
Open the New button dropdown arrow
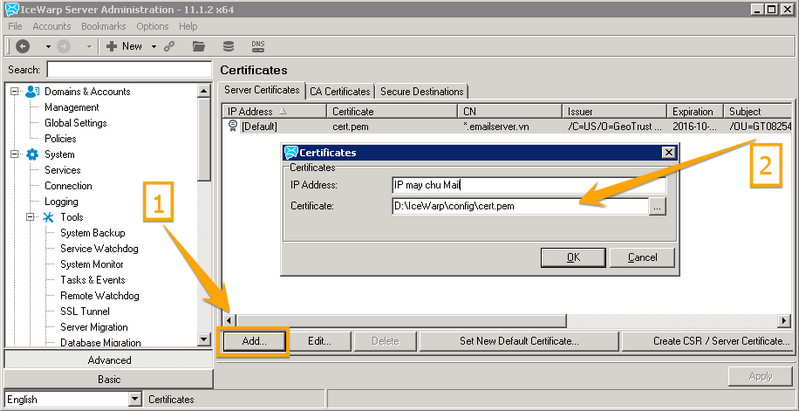click(x=153, y=47)
